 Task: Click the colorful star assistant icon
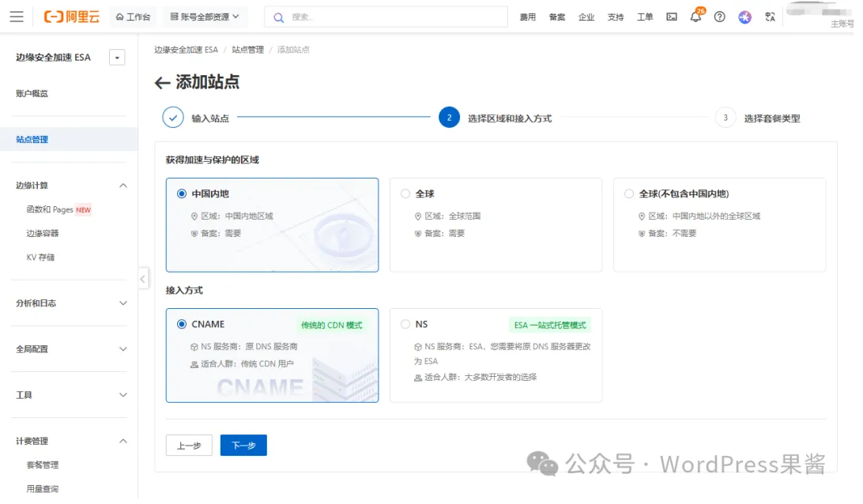[x=745, y=16]
